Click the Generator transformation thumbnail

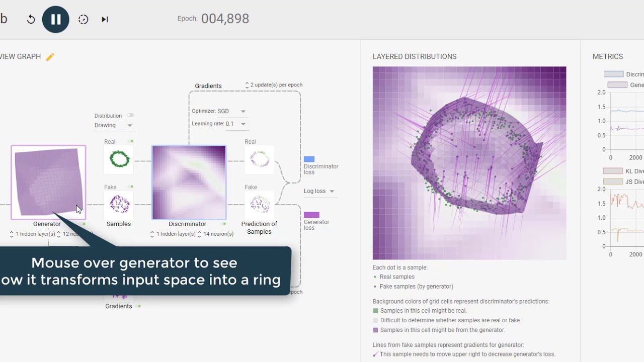click(49, 183)
